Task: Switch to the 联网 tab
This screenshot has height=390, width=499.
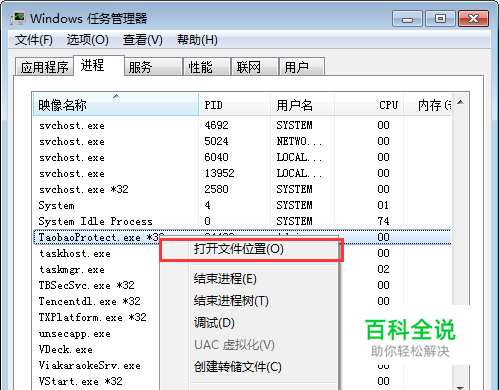Action: tap(255, 67)
